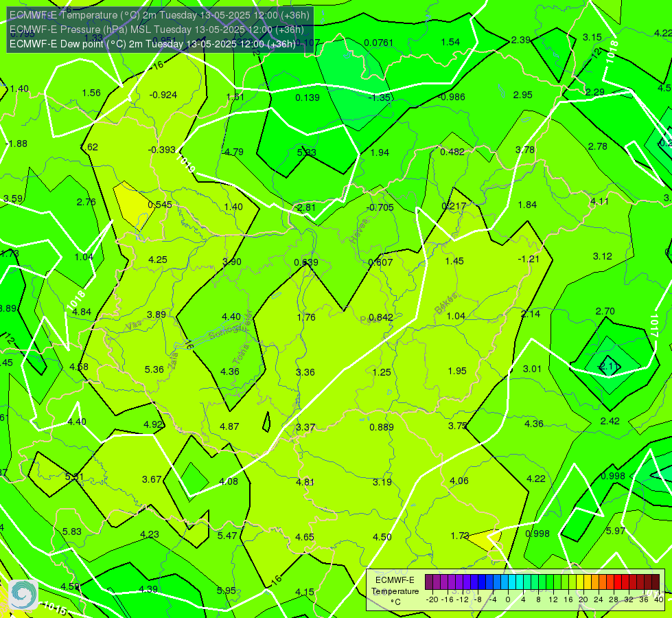Click the dew point value 3.19
Viewport: 672px width, 618px height.
tap(382, 482)
